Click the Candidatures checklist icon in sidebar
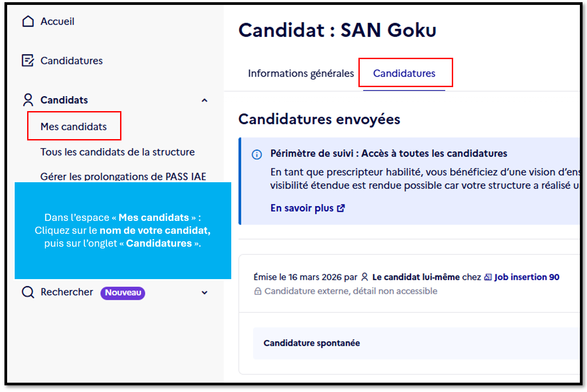Viewport: 587px width, 392px height. tap(28, 60)
